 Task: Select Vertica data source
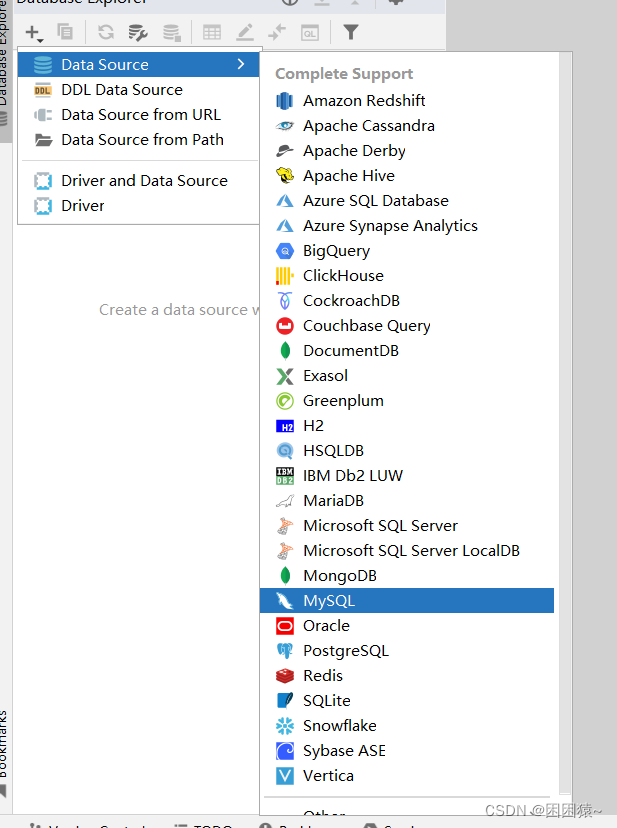(407, 775)
